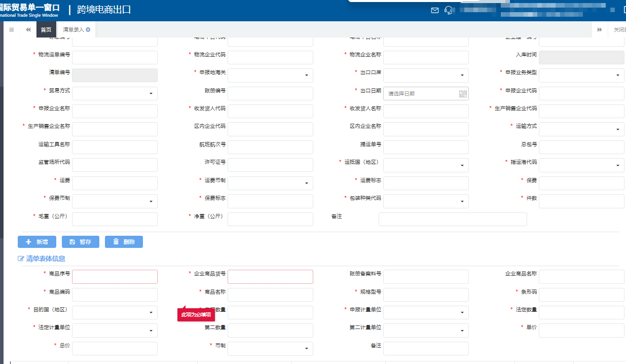Focus the 商品序号 input field
Image resolution: width=626 pixels, height=364 pixels.
115,277
